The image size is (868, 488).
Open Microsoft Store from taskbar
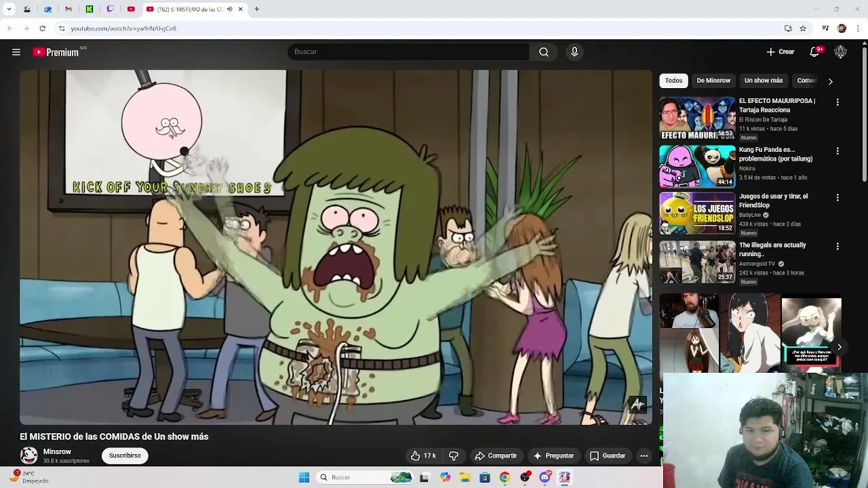coord(484,477)
